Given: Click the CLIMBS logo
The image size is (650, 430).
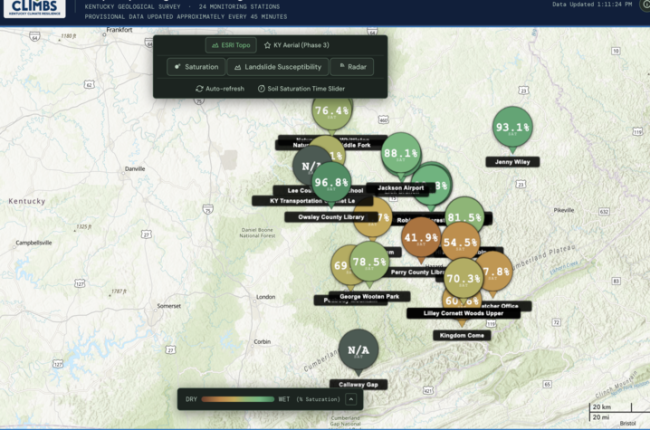Looking at the screenshot, I should 34,8.
